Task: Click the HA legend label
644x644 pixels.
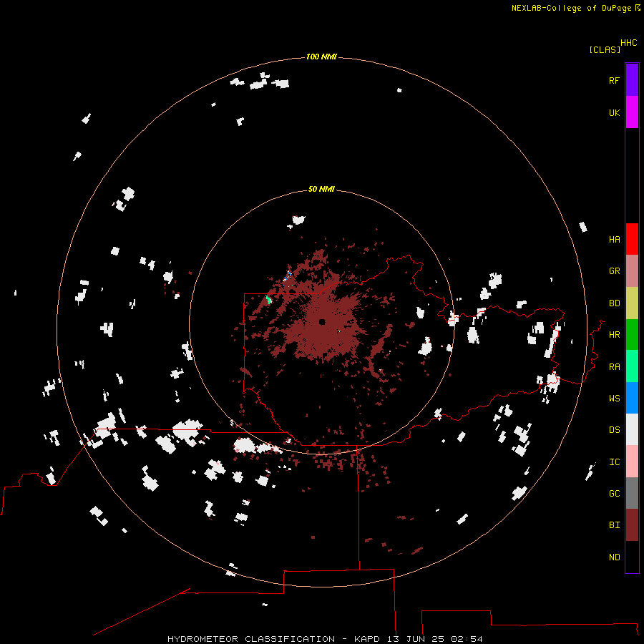Action: (x=614, y=239)
